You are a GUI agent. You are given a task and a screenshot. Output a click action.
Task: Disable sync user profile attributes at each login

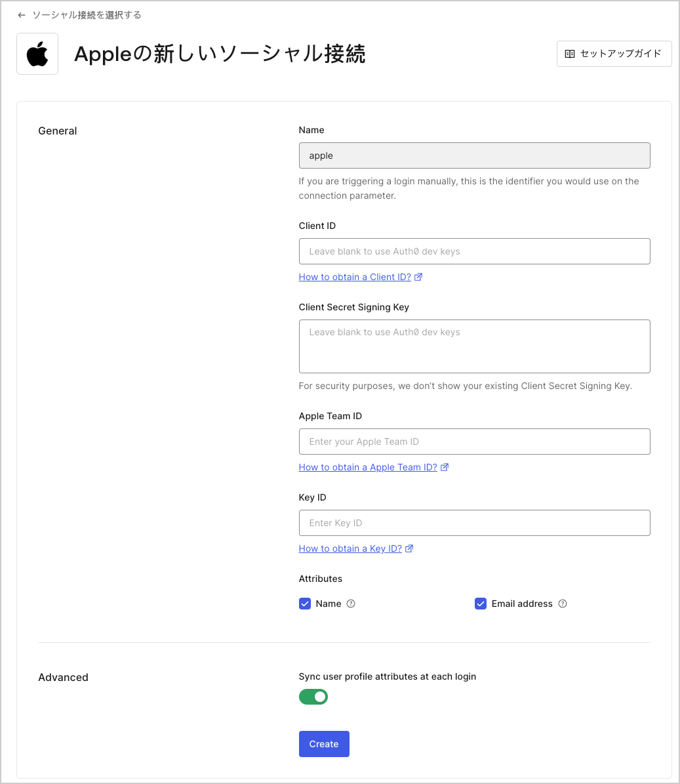pyautogui.click(x=313, y=696)
